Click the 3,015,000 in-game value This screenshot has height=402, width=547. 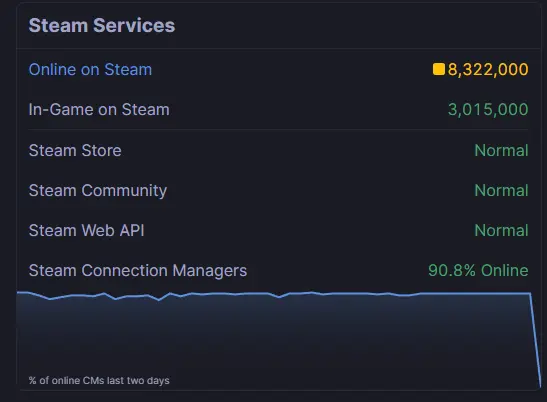pyautogui.click(x=488, y=110)
